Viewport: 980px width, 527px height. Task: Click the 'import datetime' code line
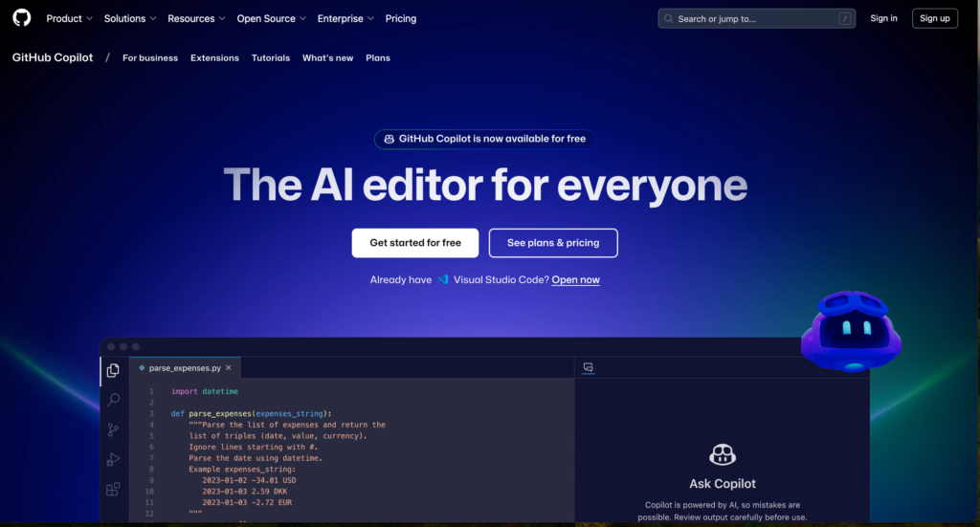click(x=205, y=391)
